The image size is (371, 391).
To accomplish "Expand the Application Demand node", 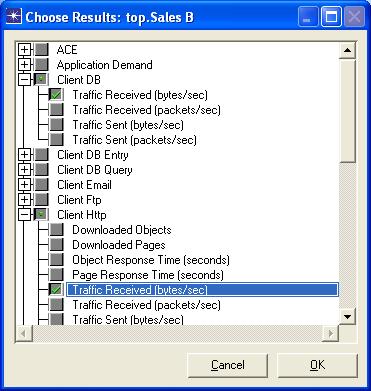I will tap(24, 65).
